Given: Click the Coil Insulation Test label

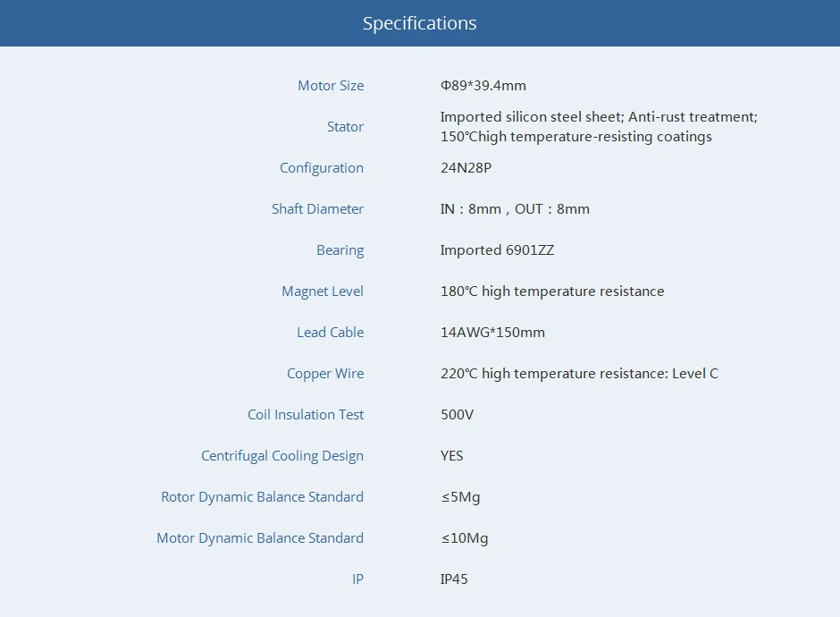Looking at the screenshot, I should pyautogui.click(x=306, y=415).
